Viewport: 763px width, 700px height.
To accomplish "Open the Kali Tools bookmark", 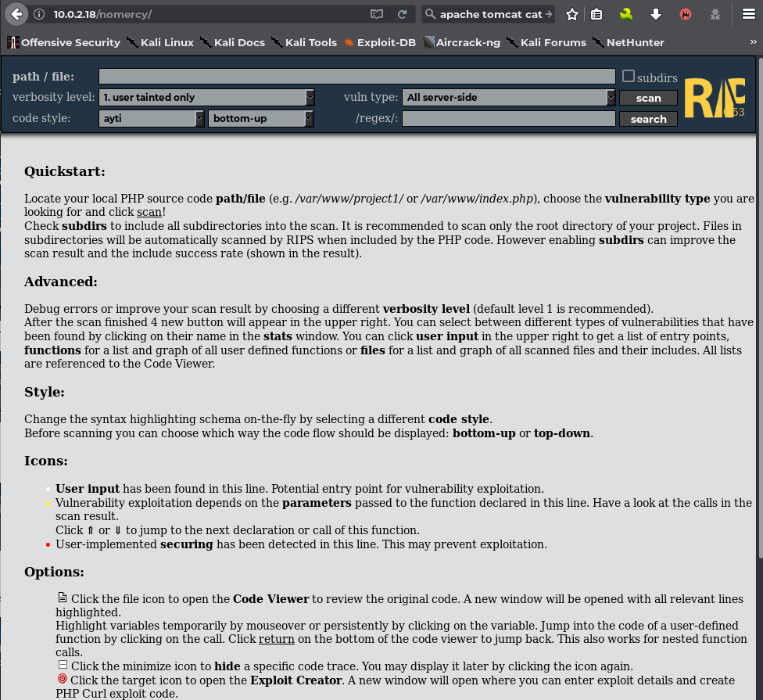I will click(303, 42).
